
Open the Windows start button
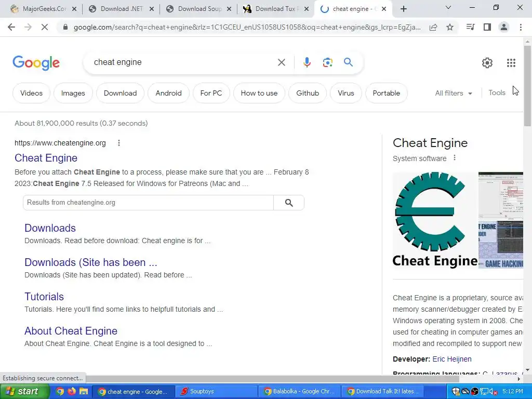(x=24, y=391)
